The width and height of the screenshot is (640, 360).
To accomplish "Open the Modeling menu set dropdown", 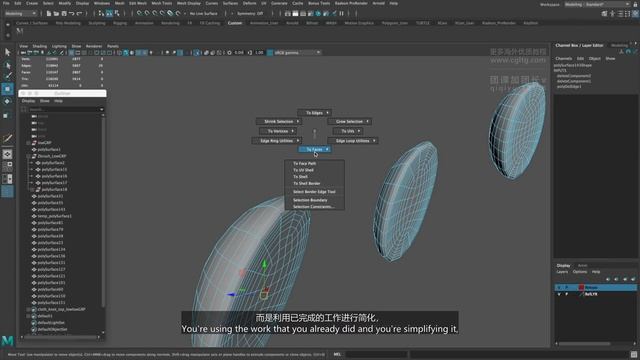I will [x=20, y=13].
